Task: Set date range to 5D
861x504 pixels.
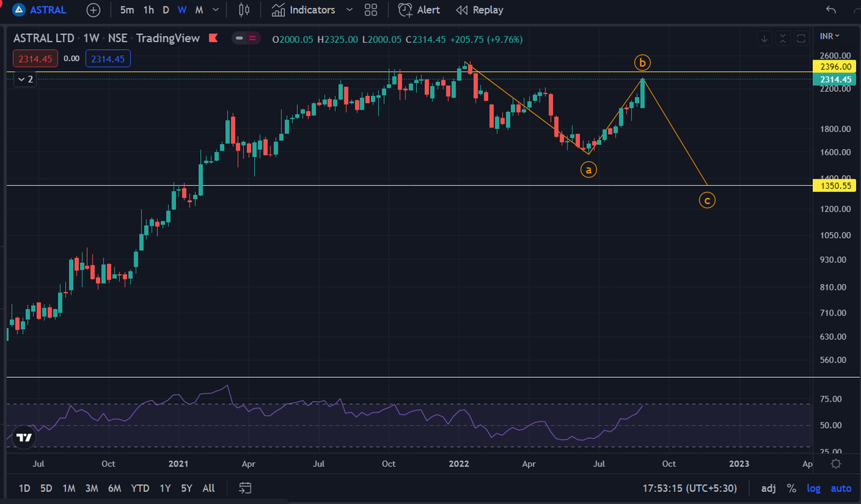Action: [x=47, y=488]
